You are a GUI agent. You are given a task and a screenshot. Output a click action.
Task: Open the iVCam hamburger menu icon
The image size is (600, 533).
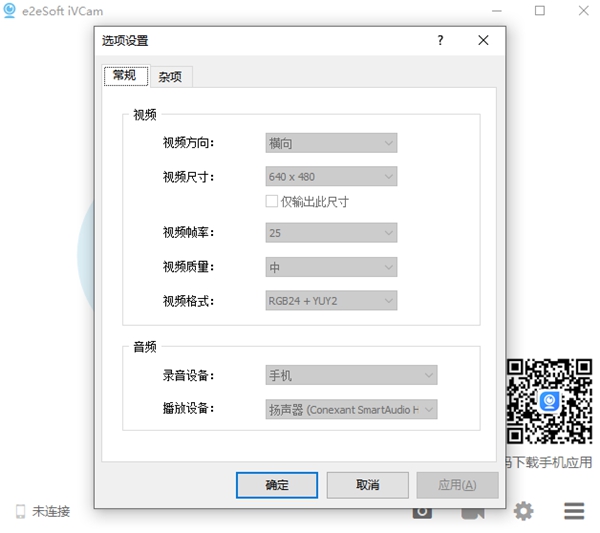[x=574, y=511]
